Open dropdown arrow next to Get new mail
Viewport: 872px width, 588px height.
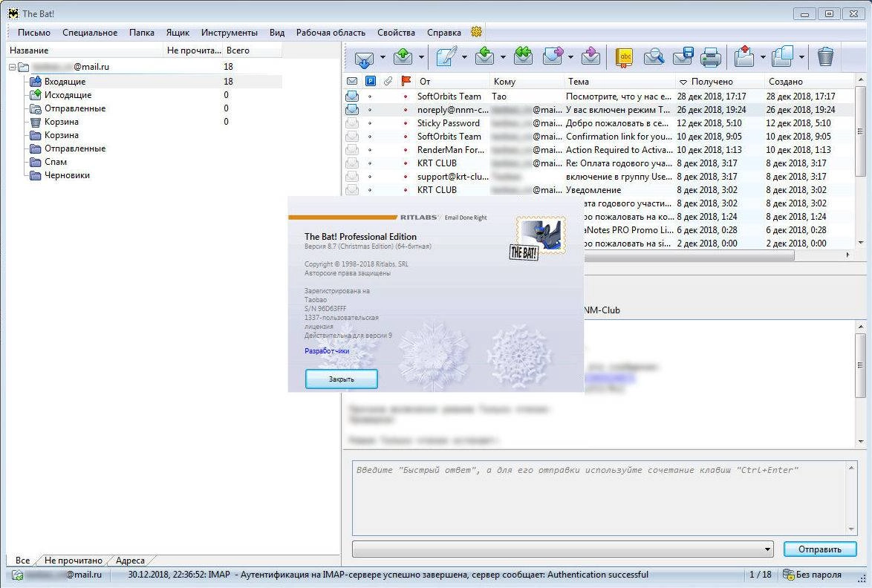coord(383,56)
